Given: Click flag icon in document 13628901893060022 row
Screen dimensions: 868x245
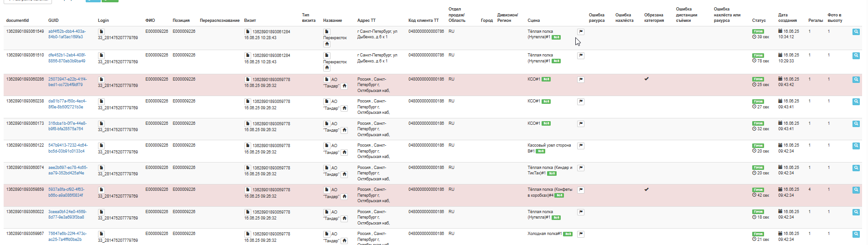Looking at the screenshot, I should click(581, 212).
